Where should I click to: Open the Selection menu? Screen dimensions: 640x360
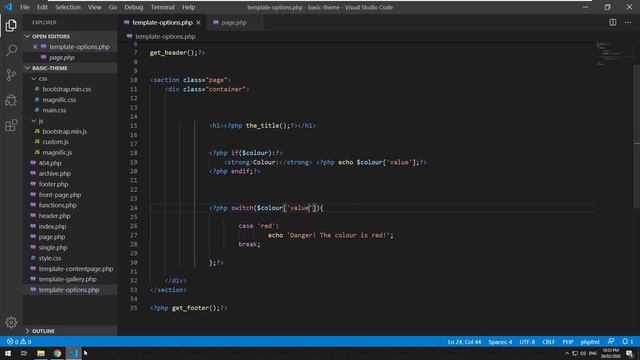(x=68, y=7)
